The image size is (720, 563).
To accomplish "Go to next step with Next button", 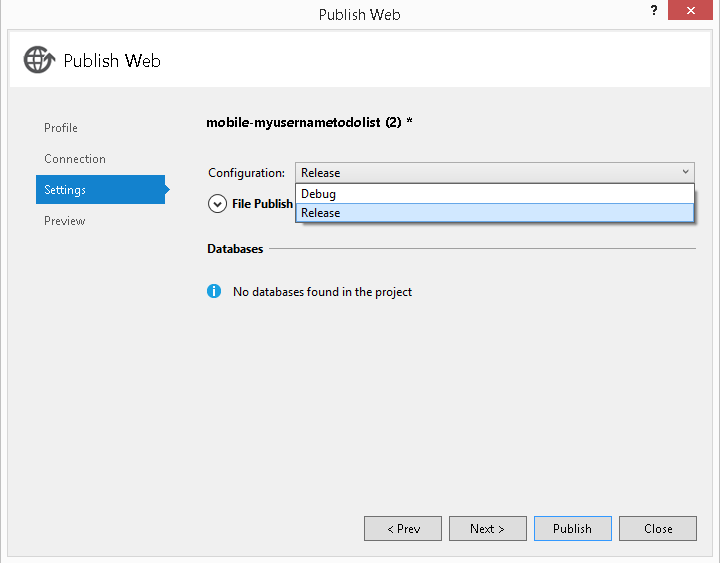I will click(488, 529).
